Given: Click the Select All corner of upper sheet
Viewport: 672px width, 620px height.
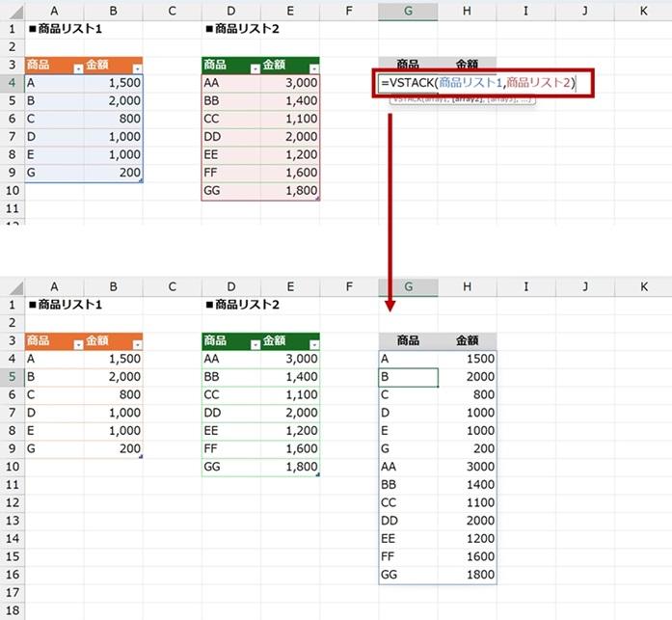Looking at the screenshot, I should (12, 10).
